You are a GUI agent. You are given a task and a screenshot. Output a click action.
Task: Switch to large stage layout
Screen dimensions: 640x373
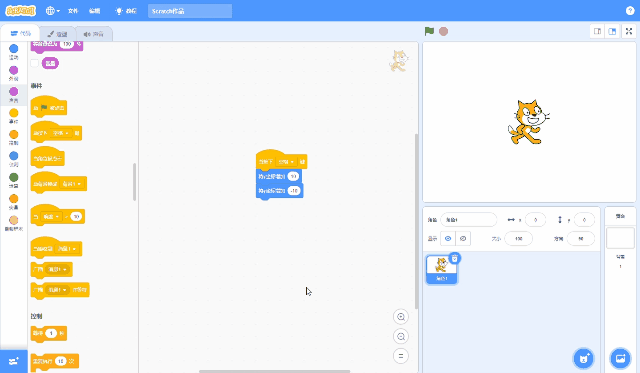click(x=612, y=31)
